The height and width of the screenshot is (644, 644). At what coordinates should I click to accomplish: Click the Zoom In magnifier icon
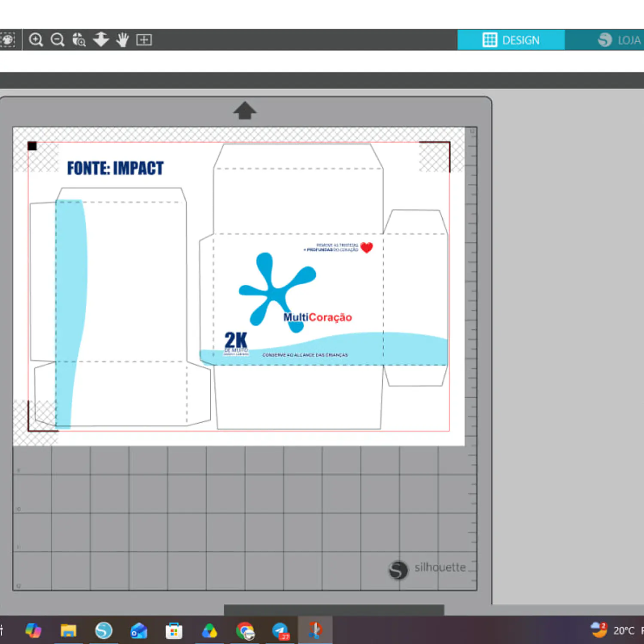[x=36, y=40]
